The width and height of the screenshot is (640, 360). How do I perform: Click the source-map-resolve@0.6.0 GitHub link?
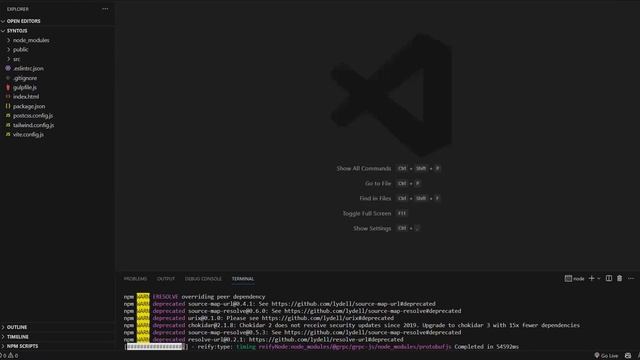(x=373, y=311)
